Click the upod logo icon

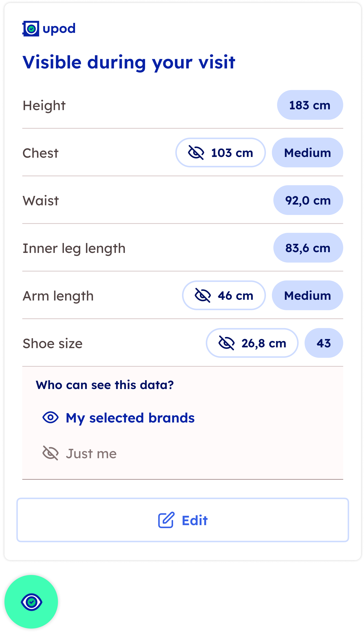(x=31, y=28)
